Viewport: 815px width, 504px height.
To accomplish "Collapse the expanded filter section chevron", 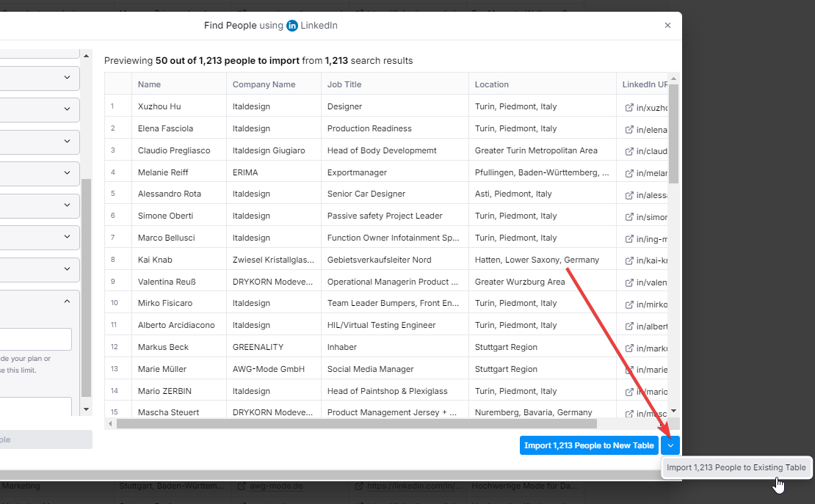I will [67, 301].
